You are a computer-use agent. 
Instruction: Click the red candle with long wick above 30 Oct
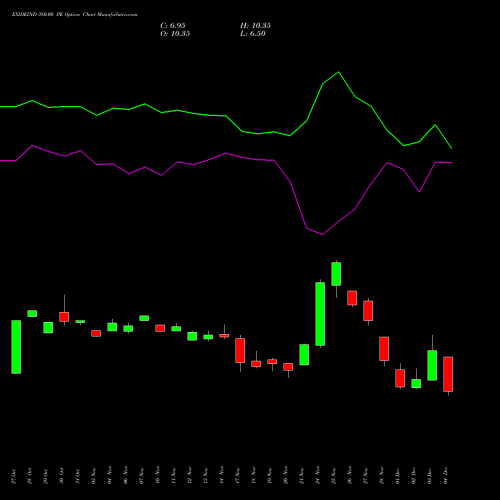point(64,317)
